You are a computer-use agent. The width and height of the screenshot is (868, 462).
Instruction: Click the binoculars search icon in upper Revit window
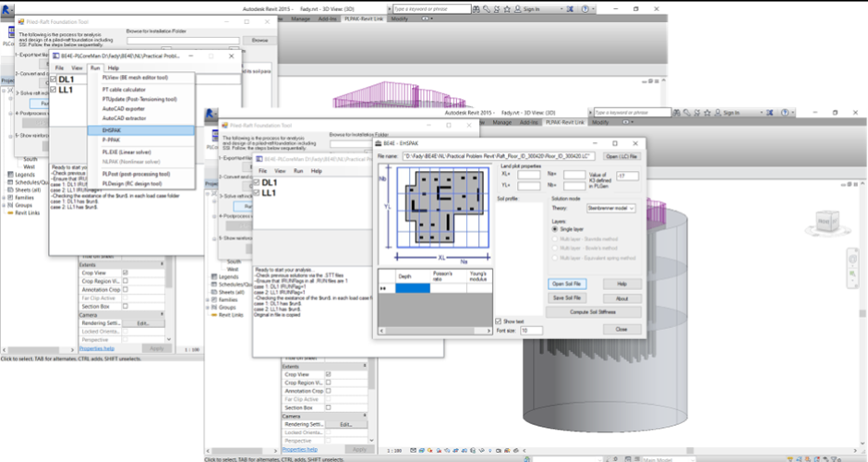click(476, 9)
